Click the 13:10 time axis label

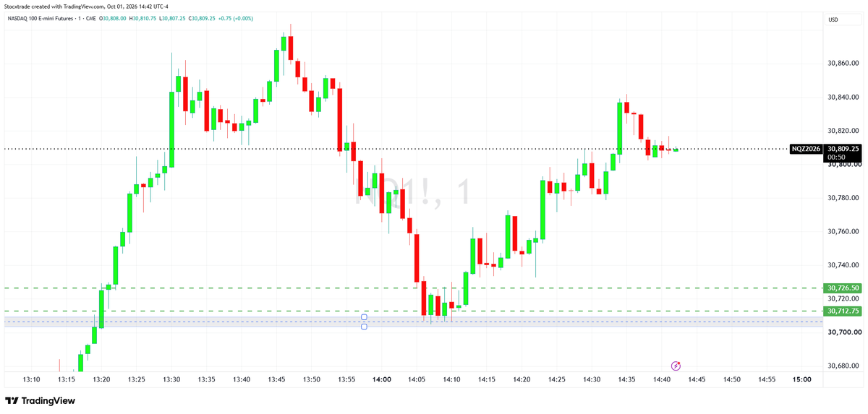(32, 379)
